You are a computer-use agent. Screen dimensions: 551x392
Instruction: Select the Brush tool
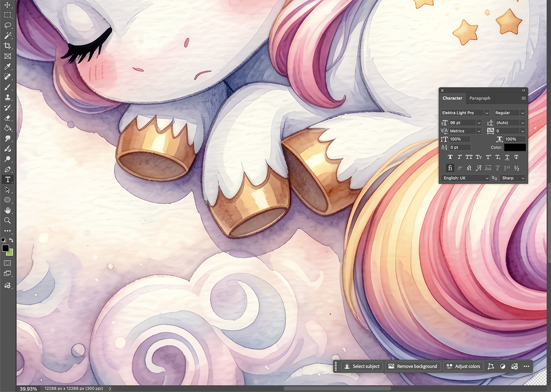click(x=8, y=87)
